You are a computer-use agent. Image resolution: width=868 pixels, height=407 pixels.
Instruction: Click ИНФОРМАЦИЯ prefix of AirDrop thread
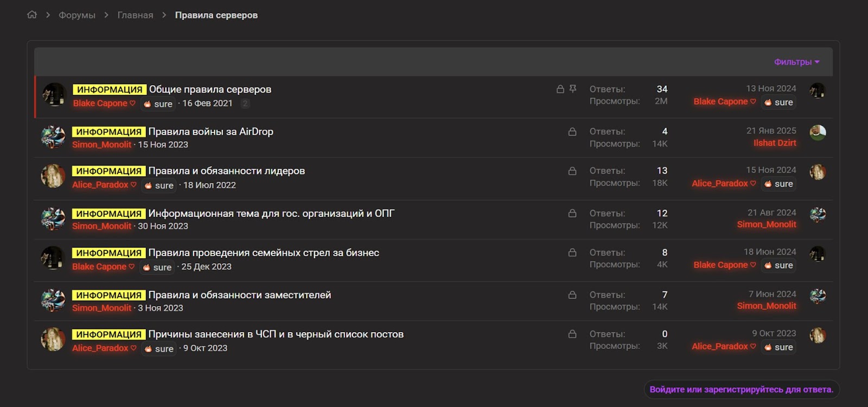pyautogui.click(x=109, y=132)
